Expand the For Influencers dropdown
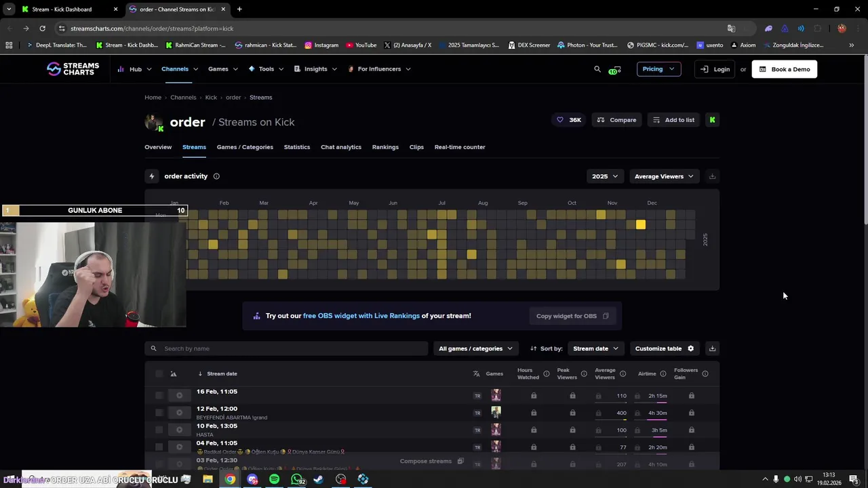868x488 pixels. 379,69
